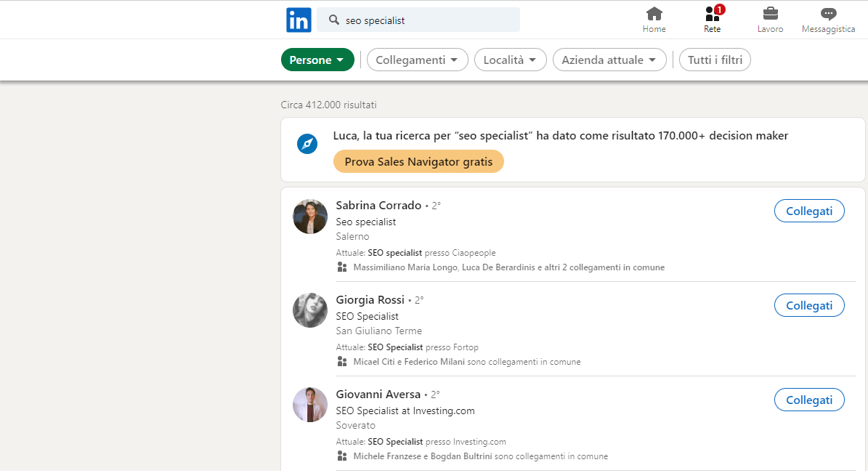
Task: Open Sabrina Corrado's profile photo
Action: coord(310,217)
